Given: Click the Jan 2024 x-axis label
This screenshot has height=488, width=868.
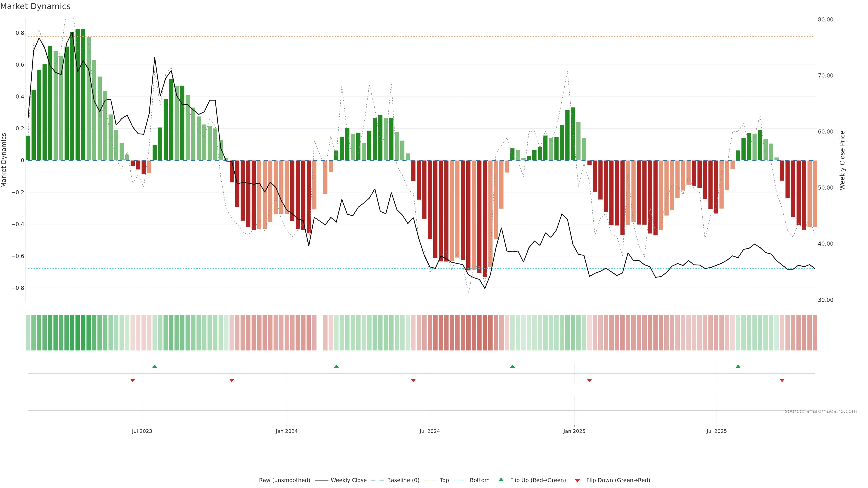Looking at the screenshot, I should 286,431.
